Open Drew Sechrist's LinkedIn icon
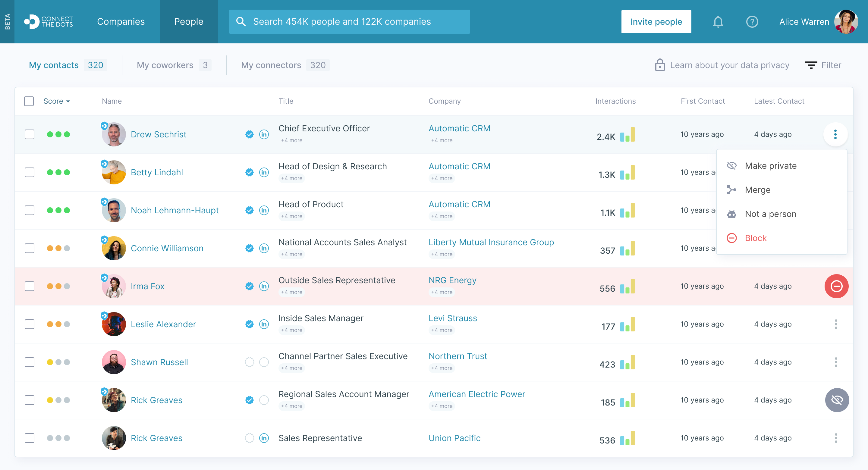This screenshot has height=470, width=868. (264, 134)
